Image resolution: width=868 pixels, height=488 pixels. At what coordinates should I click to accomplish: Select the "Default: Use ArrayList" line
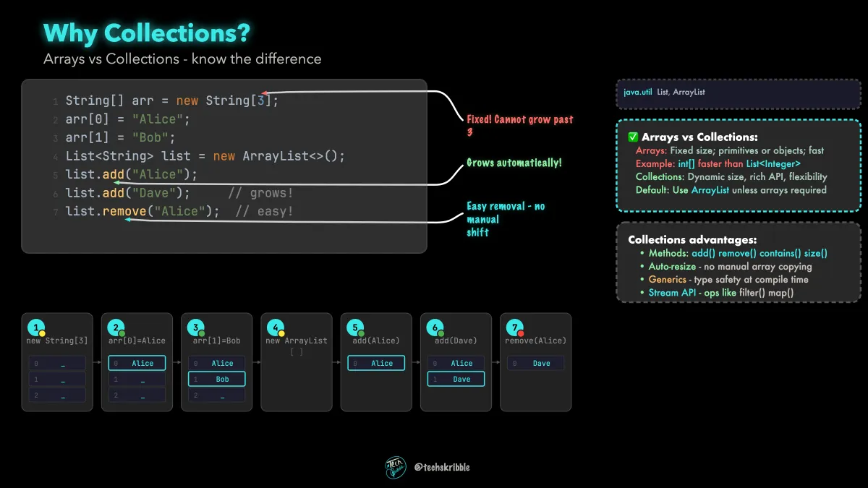(x=731, y=189)
